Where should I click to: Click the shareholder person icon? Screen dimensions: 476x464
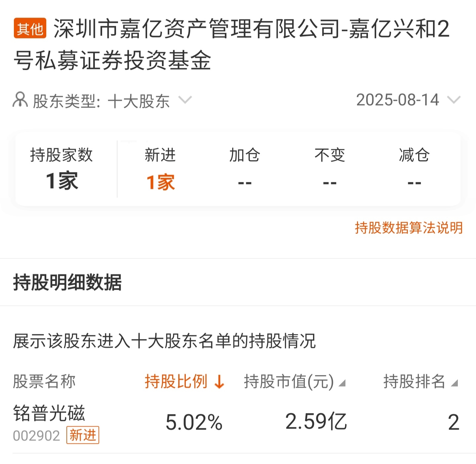20,100
